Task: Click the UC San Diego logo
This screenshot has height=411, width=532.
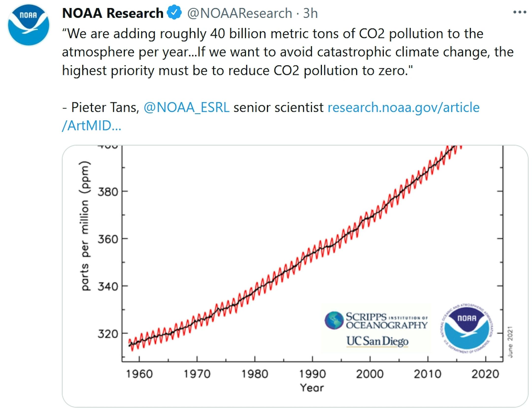Action: (x=377, y=341)
